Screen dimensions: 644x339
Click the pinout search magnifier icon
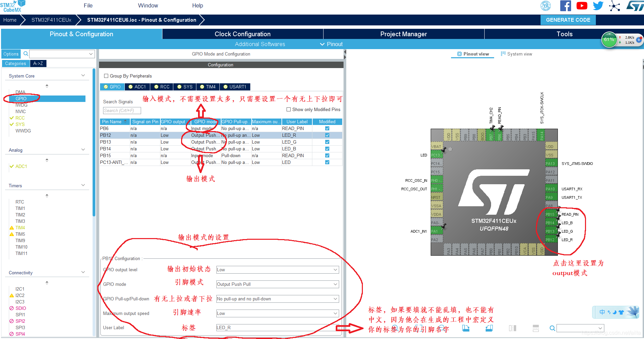[x=552, y=328]
